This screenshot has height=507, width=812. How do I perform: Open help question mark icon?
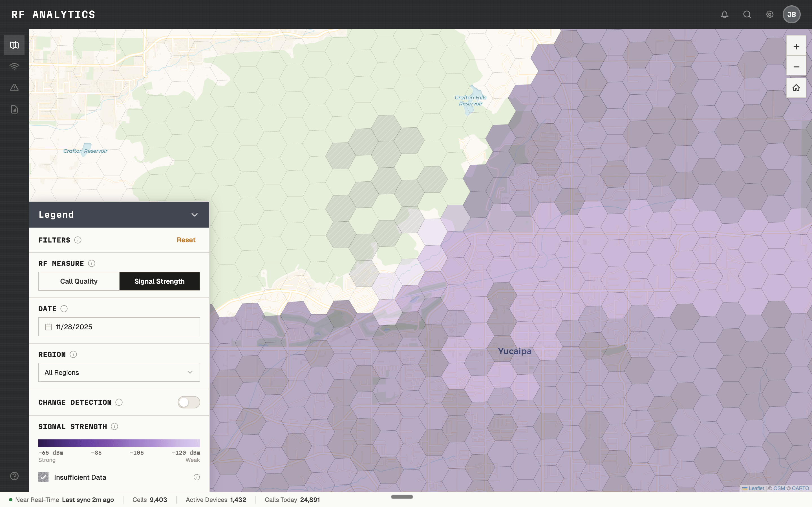(14, 476)
